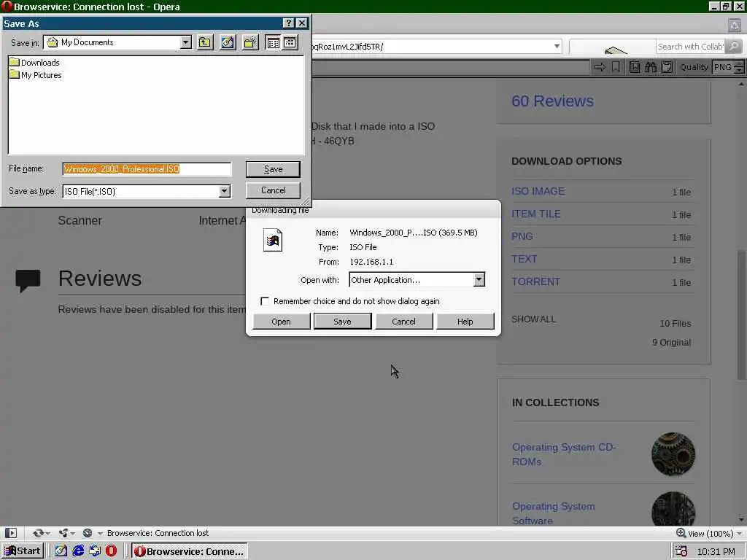Go up one folder level in Save As
The width and height of the screenshot is (747, 560).
click(205, 42)
